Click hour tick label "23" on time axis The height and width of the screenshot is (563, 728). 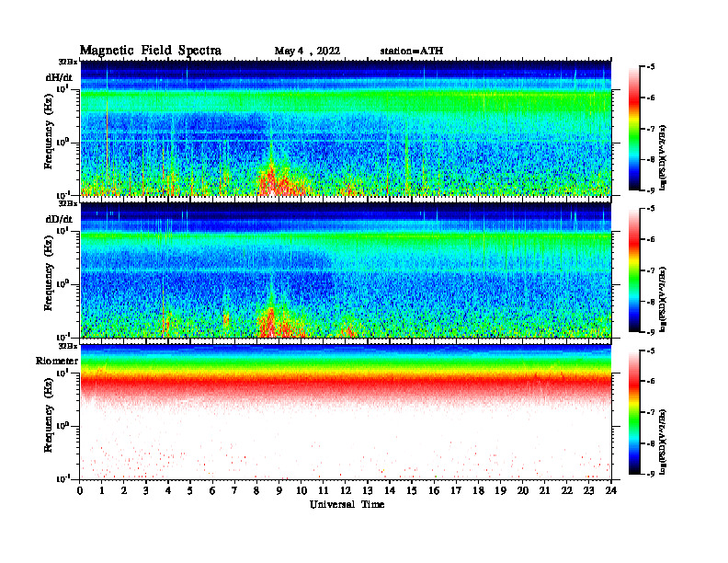click(x=588, y=490)
